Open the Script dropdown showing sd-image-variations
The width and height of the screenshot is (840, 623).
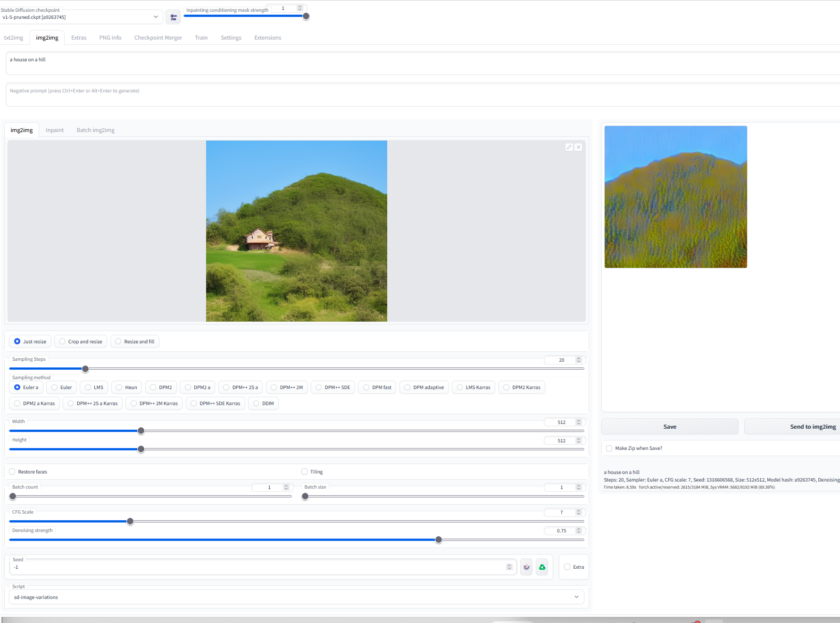(x=576, y=597)
